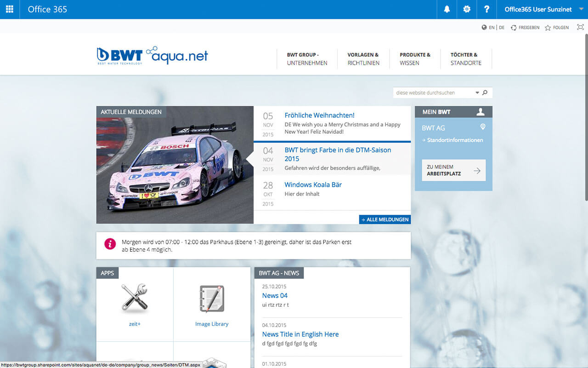Click the 'Zu meinem Arbeitsplatz' button
This screenshot has width=588, height=368.
453,170
